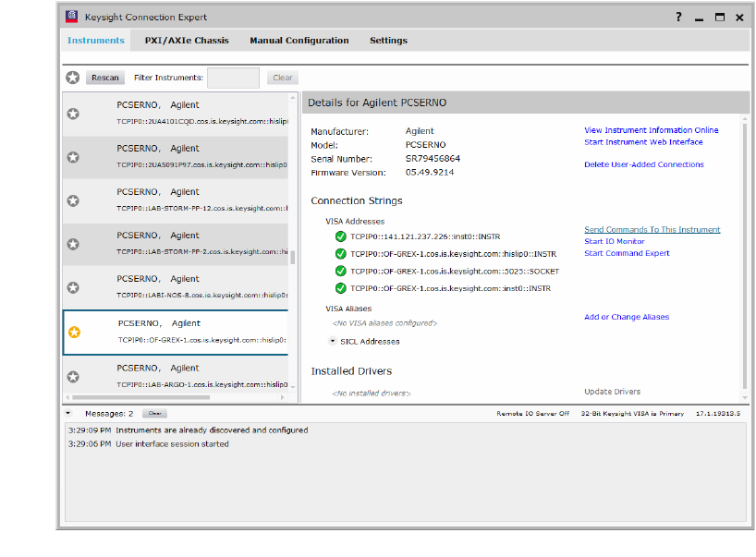Click the instrument list scroll up arrow
Screen dimensions: 756x557
(293, 97)
